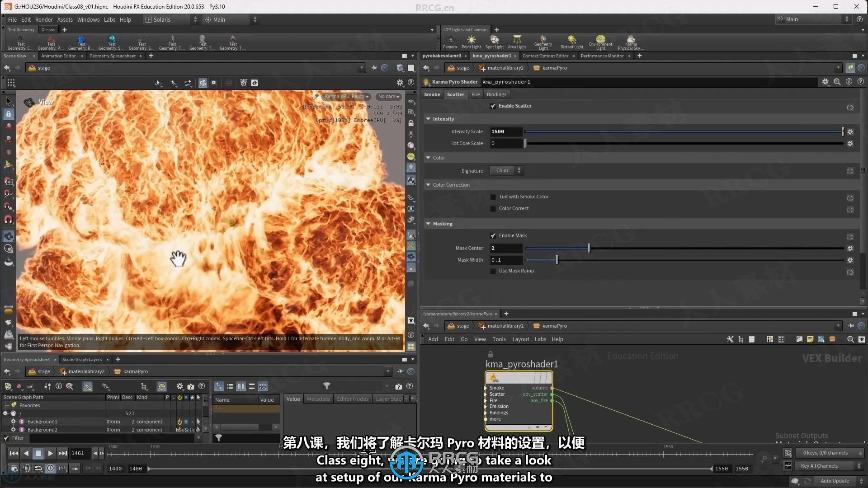Enable Tint with Smoke Color

pos(493,197)
